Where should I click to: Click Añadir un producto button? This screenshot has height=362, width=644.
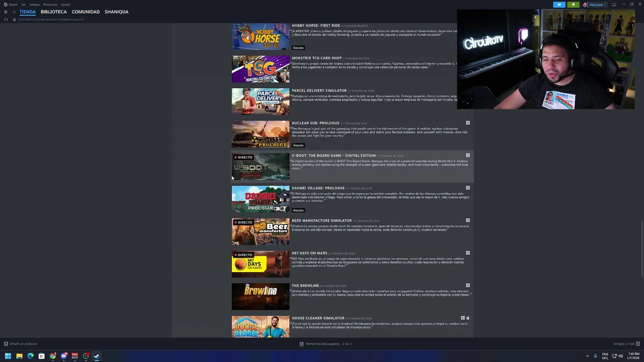21,344
